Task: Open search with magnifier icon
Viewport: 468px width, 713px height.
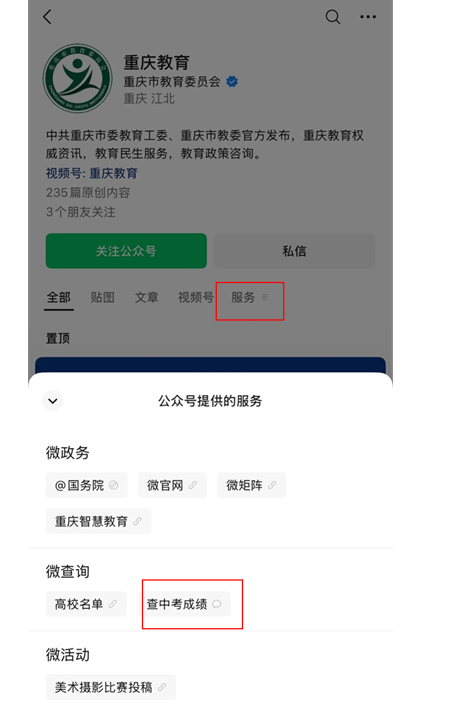Action: 333,17
